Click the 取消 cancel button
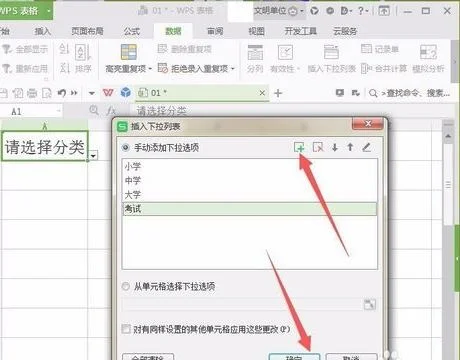The image size is (460, 360). click(351, 357)
